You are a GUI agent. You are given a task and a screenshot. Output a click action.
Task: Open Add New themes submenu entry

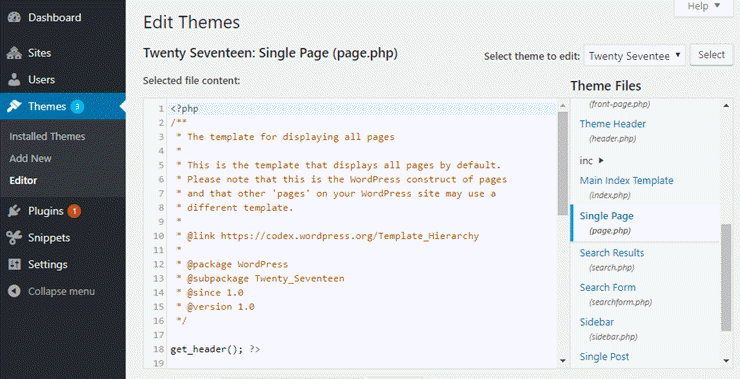[x=30, y=159]
